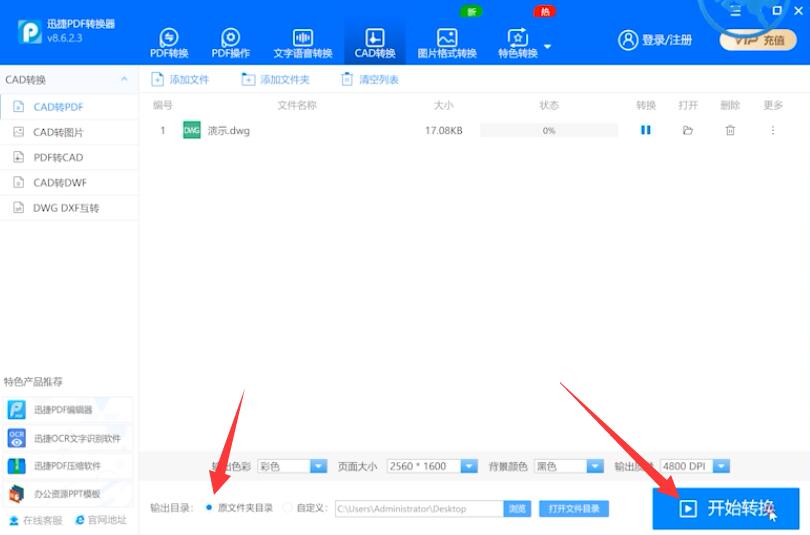Select CAD转PDF in the sidebar
The image size is (810, 535).
[69, 107]
